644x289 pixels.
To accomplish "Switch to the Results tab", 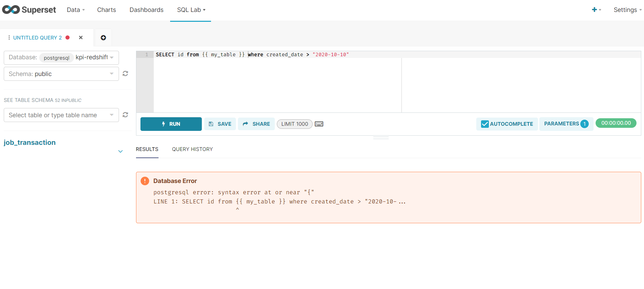I will click(x=147, y=149).
